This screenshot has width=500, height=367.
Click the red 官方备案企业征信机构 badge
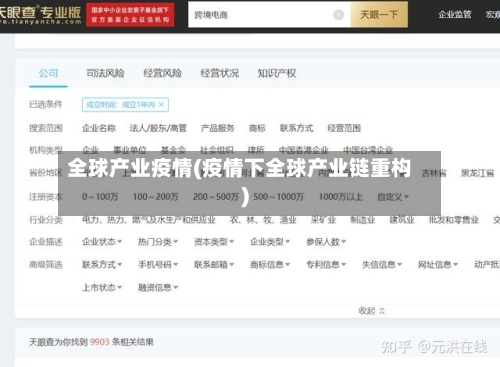pos(130,15)
